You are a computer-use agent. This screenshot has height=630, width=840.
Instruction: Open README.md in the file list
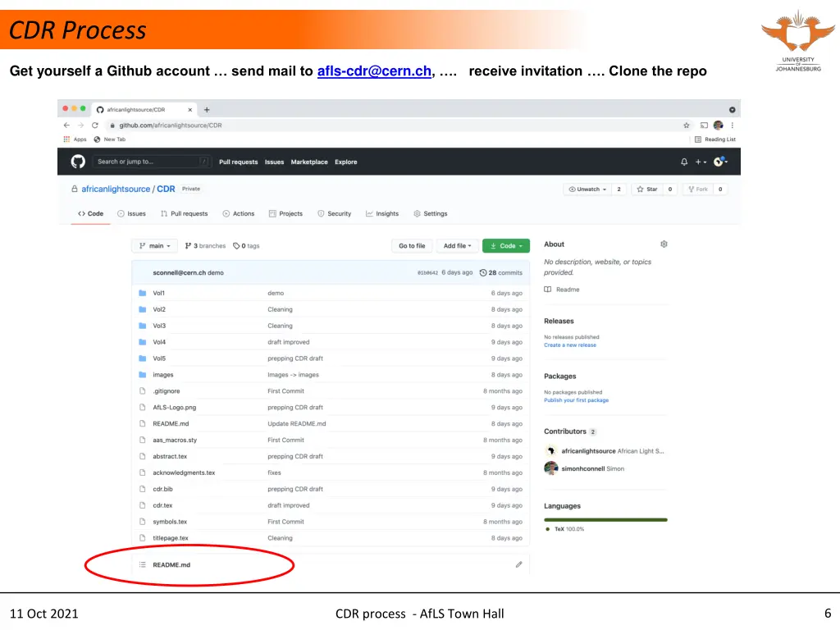pyautogui.click(x=171, y=424)
